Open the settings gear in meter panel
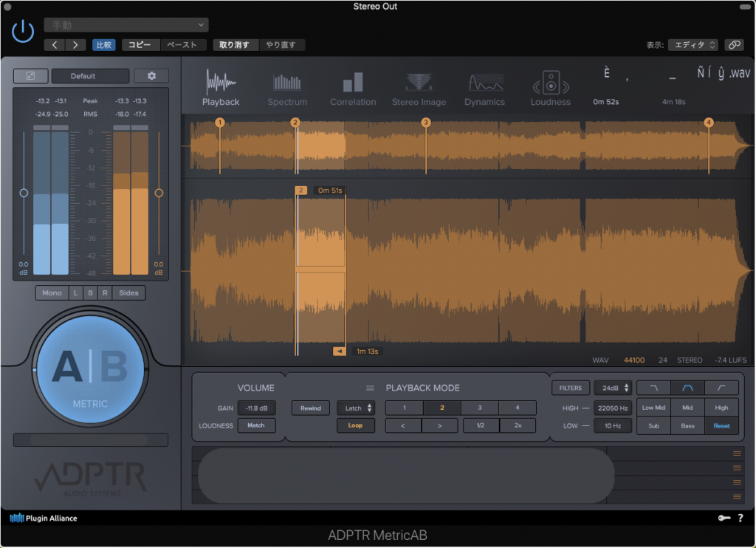Viewport: 756px width, 548px height. click(x=151, y=76)
